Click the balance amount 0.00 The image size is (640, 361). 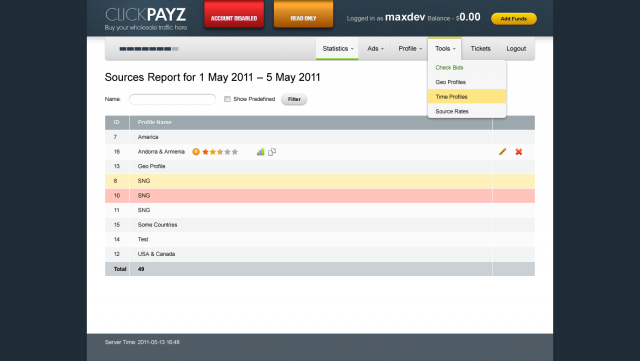470,17
